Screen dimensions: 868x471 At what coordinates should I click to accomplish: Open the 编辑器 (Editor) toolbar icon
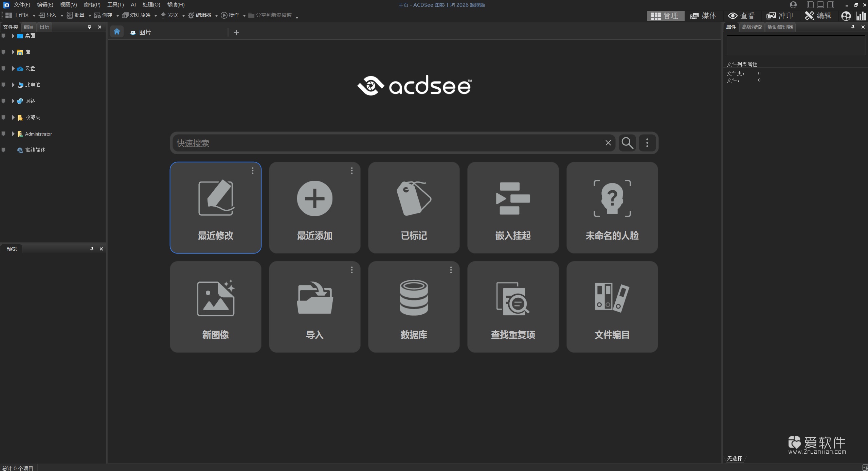pos(202,15)
